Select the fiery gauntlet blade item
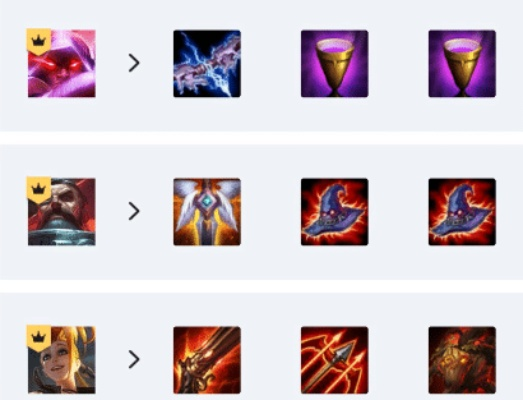 coord(207,360)
